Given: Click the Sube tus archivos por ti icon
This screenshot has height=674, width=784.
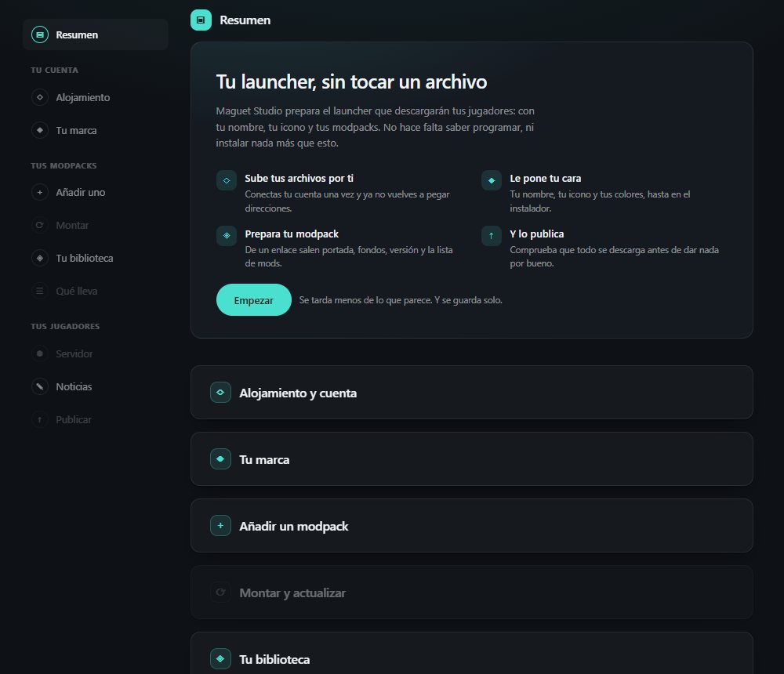Looking at the screenshot, I should click(x=227, y=180).
